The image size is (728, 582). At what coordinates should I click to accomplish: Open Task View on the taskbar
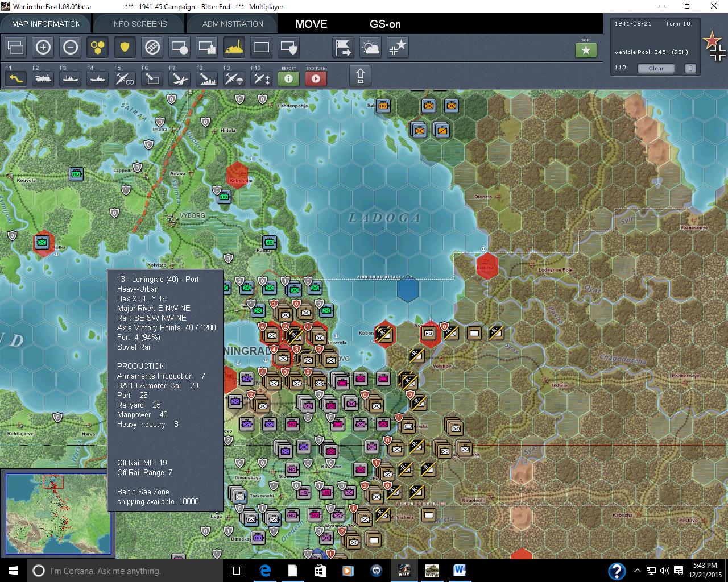click(237, 571)
